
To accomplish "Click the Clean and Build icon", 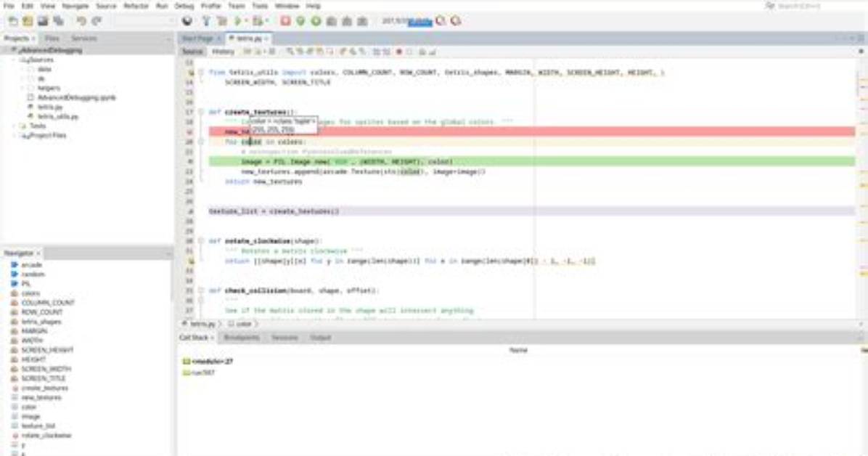I will [222, 21].
